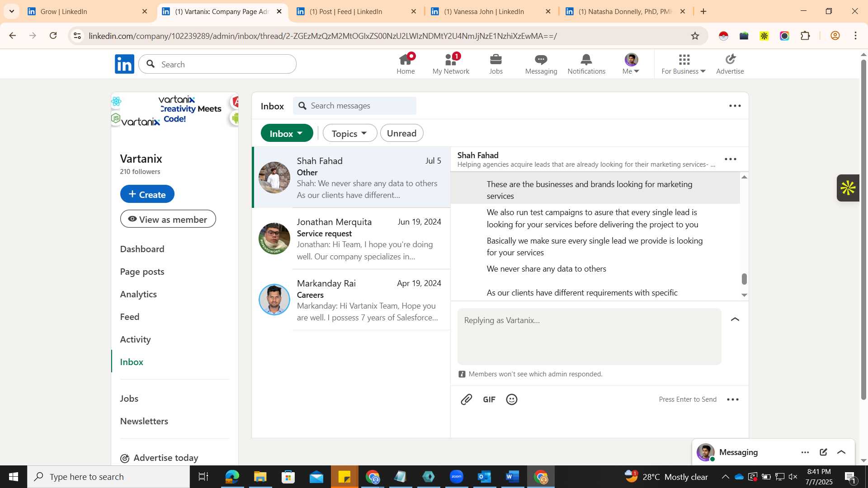Open Shah Fahad conversation options menu
This screenshot has width=868, height=488.
coord(731,159)
